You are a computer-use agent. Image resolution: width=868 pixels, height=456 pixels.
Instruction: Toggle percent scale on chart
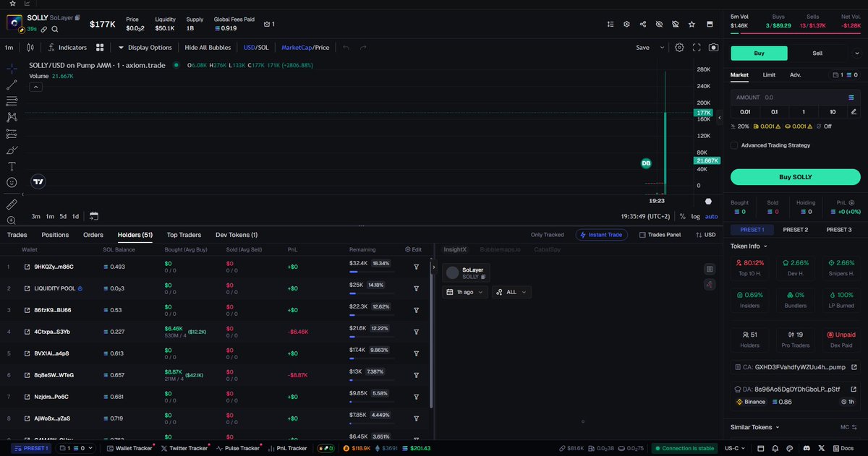pyautogui.click(x=682, y=216)
